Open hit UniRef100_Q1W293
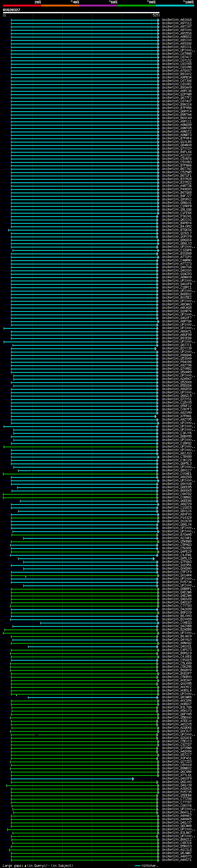Viewport: 197px width, 868px height. (x=176, y=274)
